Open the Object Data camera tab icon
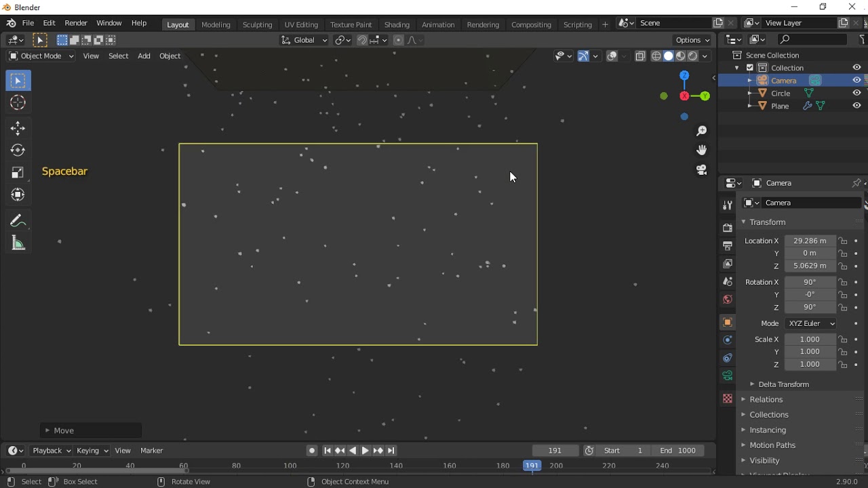 (x=728, y=376)
